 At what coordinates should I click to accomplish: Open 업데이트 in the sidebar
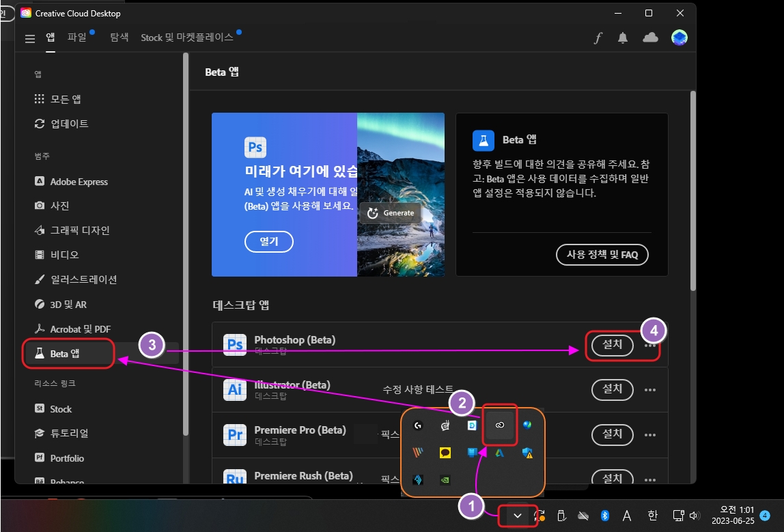pyautogui.click(x=61, y=124)
